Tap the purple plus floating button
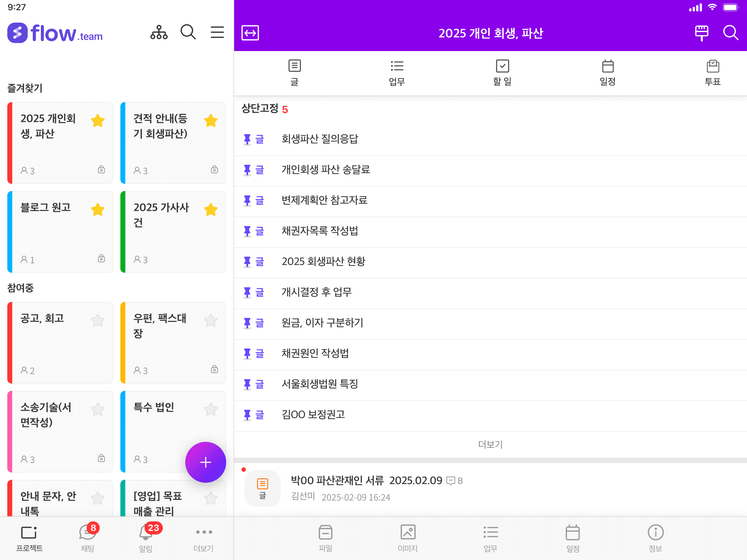747x560 pixels. point(206,462)
